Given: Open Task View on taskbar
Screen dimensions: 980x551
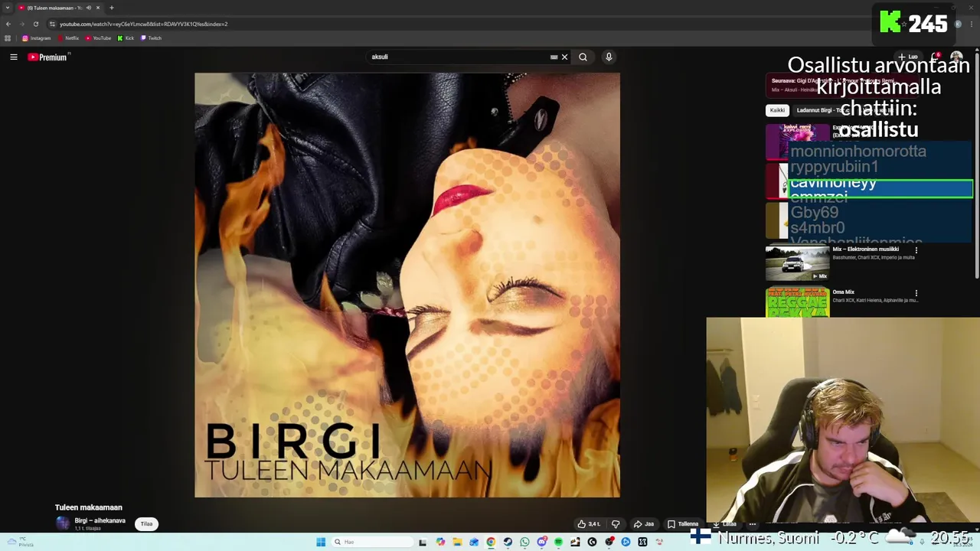Looking at the screenshot, I should [423, 542].
